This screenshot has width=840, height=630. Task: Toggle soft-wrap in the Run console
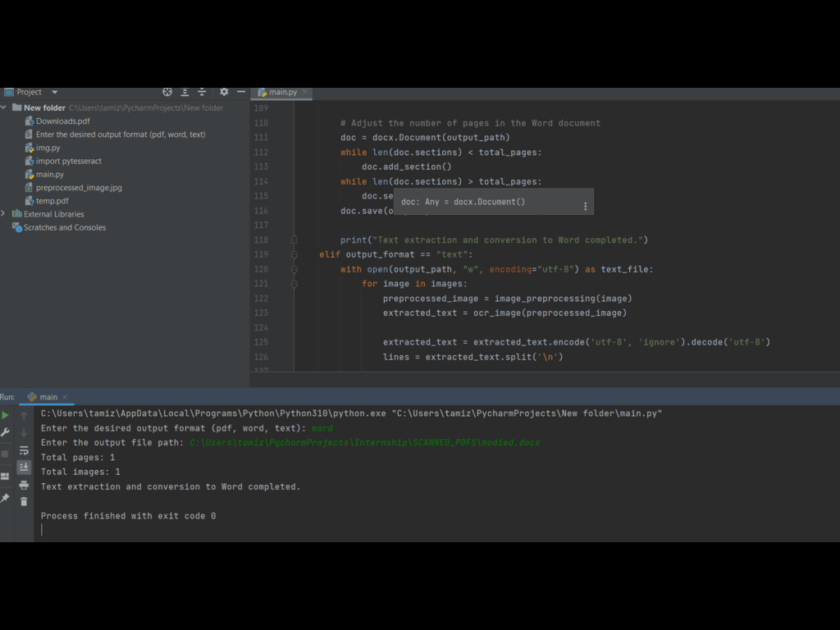coord(24,450)
